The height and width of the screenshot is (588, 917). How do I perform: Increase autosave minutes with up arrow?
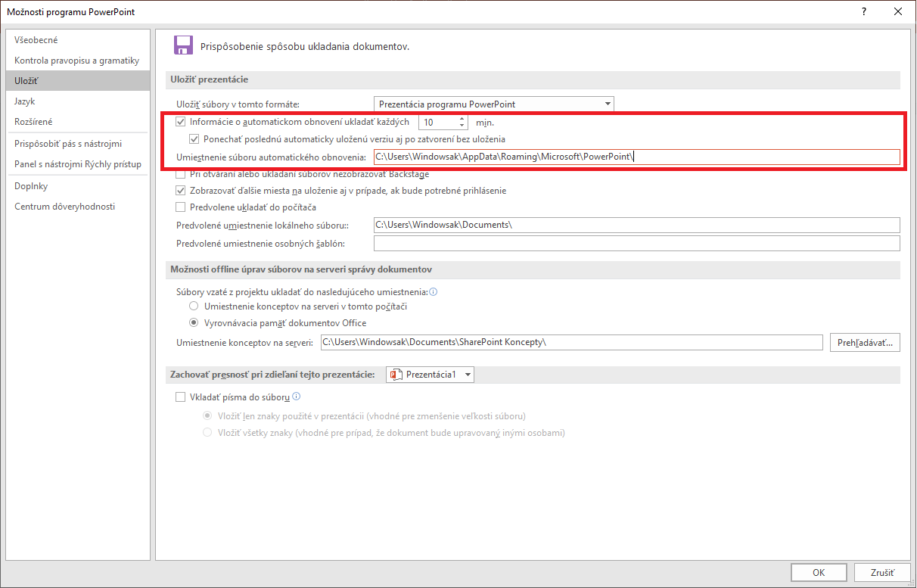(x=462, y=118)
